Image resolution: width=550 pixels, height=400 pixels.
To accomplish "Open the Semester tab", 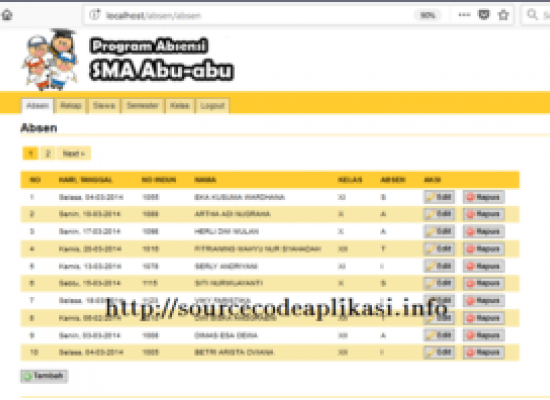I will click(142, 106).
